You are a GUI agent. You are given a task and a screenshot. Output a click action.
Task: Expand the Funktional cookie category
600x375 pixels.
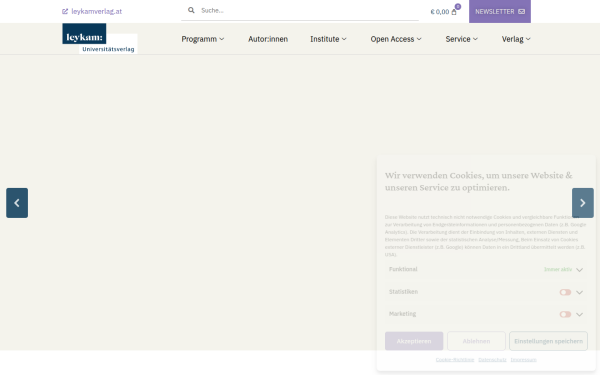486,269
